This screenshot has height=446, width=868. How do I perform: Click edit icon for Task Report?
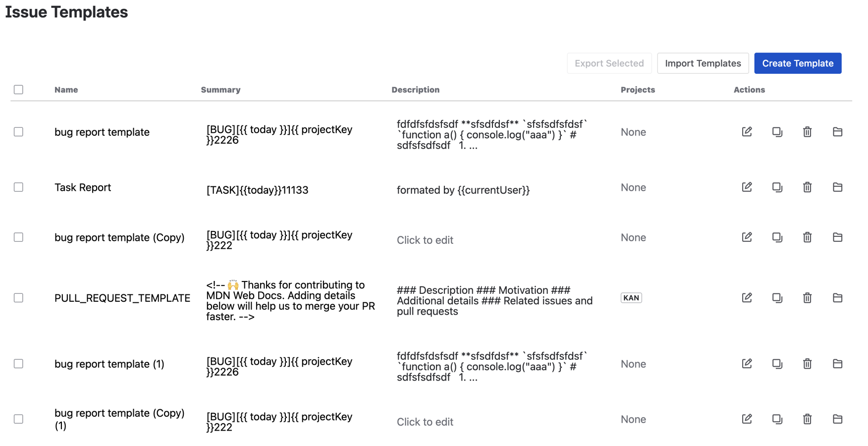pyautogui.click(x=747, y=187)
